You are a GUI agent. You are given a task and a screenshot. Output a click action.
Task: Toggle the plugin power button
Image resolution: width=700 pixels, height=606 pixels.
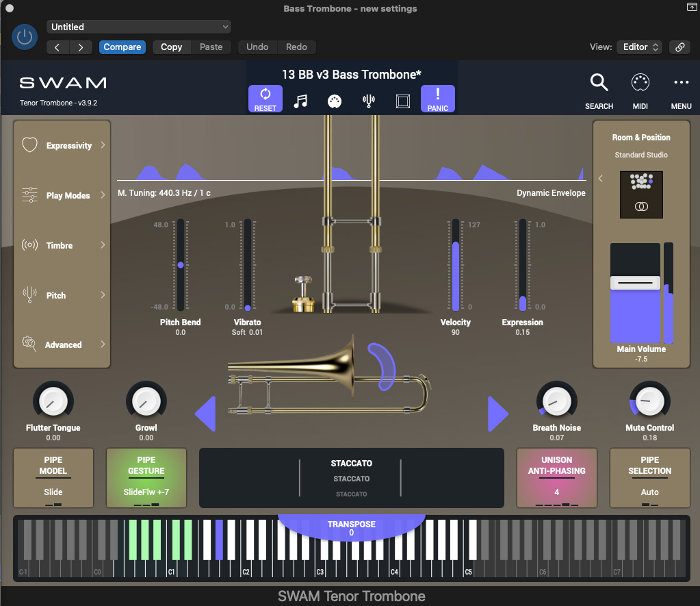[24, 37]
